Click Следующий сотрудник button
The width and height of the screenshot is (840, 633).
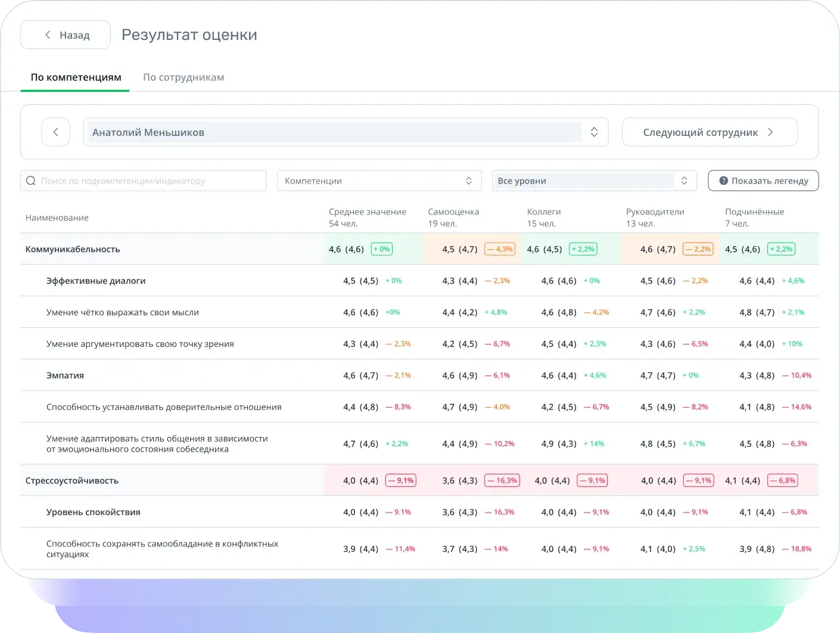tap(710, 132)
